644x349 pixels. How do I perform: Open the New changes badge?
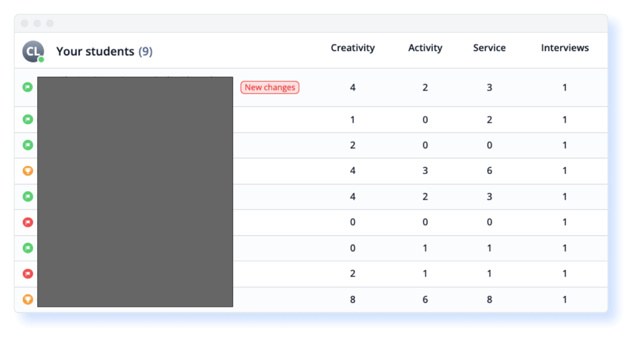point(269,87)
